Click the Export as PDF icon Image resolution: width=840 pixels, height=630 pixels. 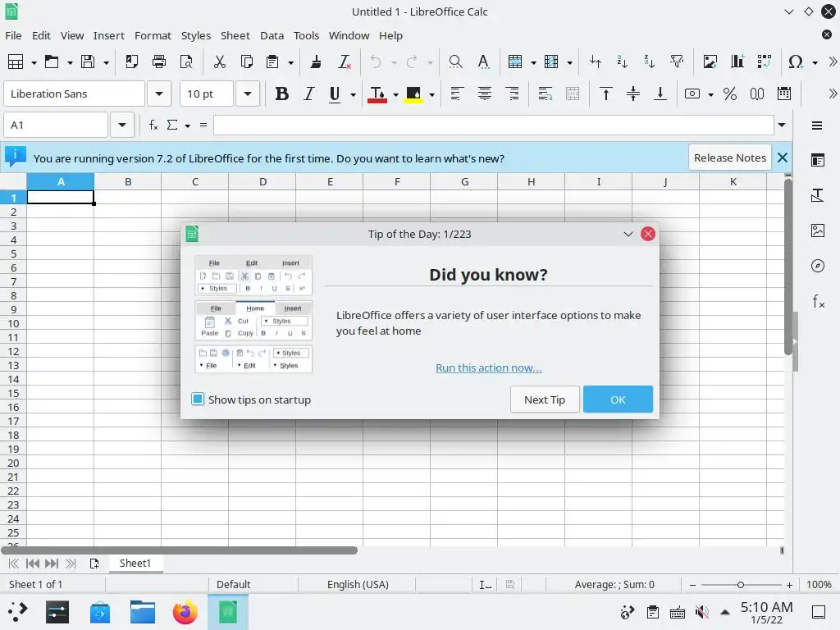[x=132, y=62]
